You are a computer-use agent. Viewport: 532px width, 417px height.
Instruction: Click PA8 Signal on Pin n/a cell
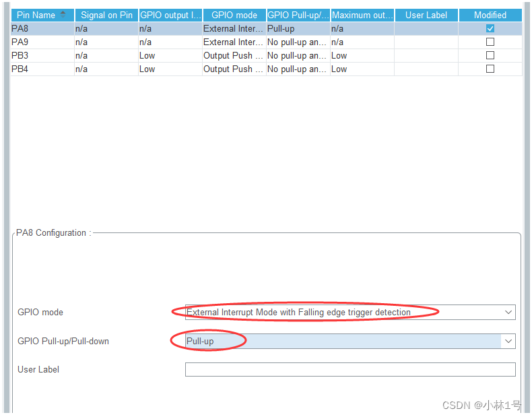(x=106, y=29)
